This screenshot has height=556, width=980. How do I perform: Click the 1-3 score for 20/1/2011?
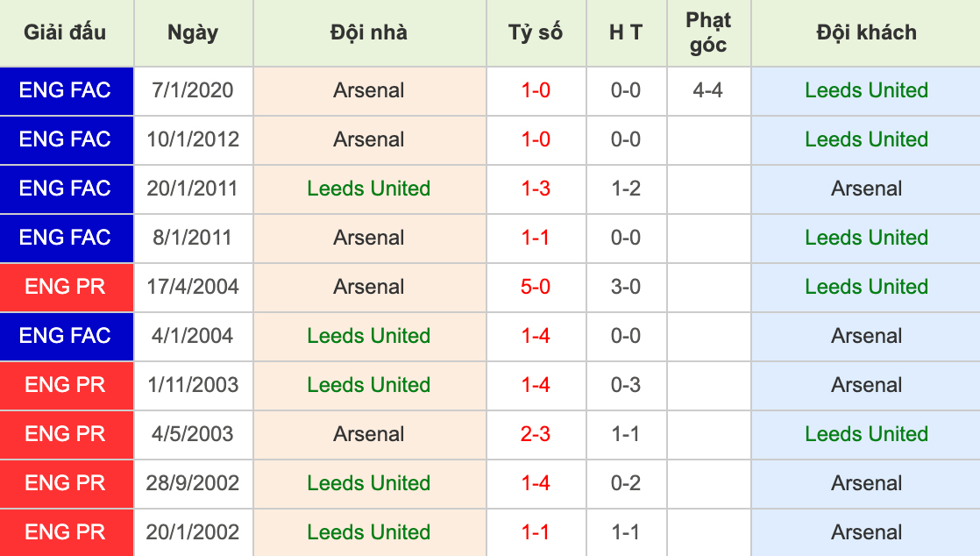[x=536, y=189]
